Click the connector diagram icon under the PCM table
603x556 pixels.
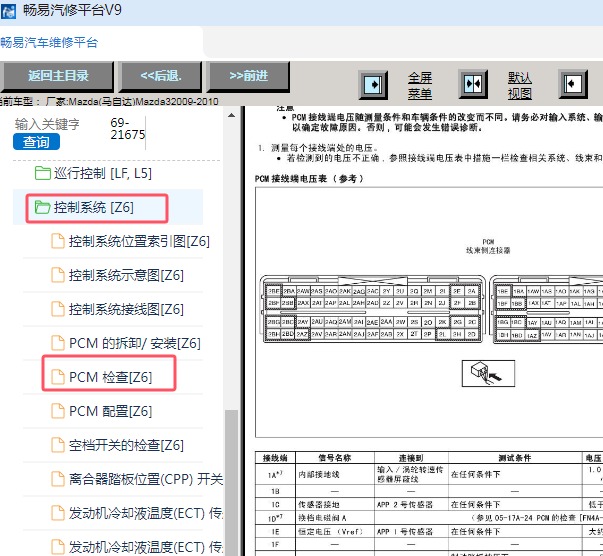coord(487,374)
